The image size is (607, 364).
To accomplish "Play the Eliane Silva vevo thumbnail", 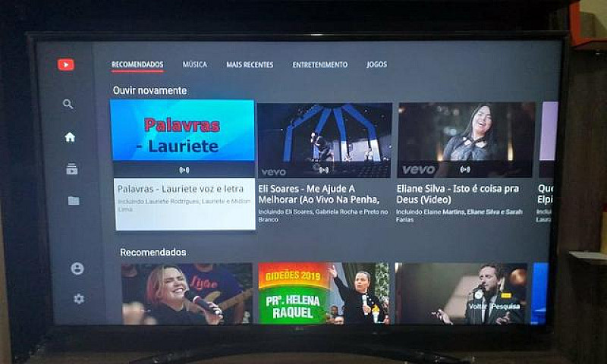I will point(466,140).
